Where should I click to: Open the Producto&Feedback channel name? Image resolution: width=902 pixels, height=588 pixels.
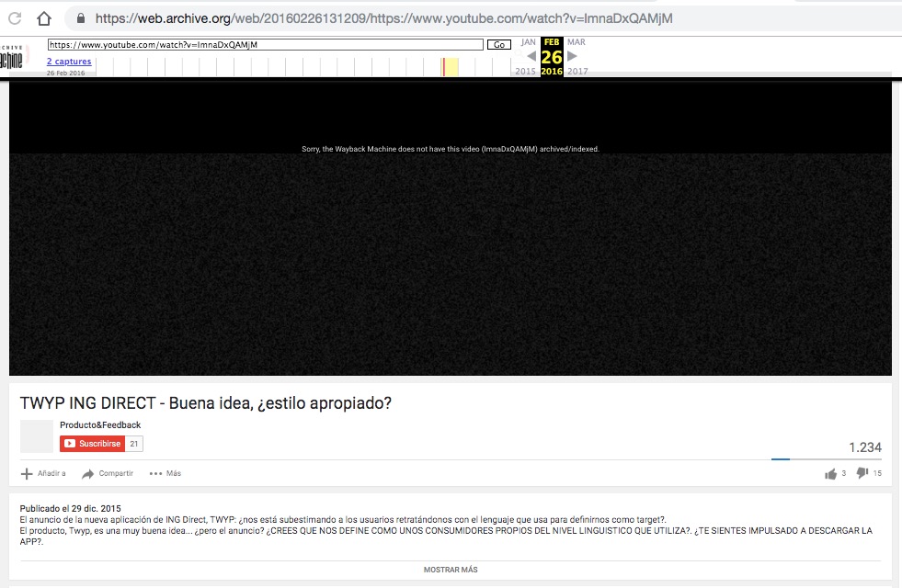(x=100, y=425)
